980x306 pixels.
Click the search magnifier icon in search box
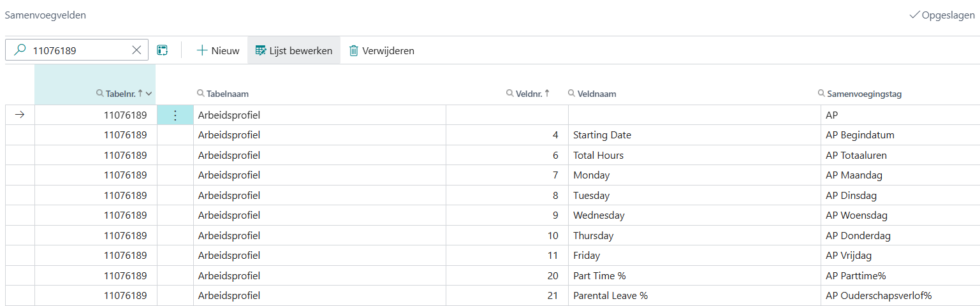[x=20, y=50]
